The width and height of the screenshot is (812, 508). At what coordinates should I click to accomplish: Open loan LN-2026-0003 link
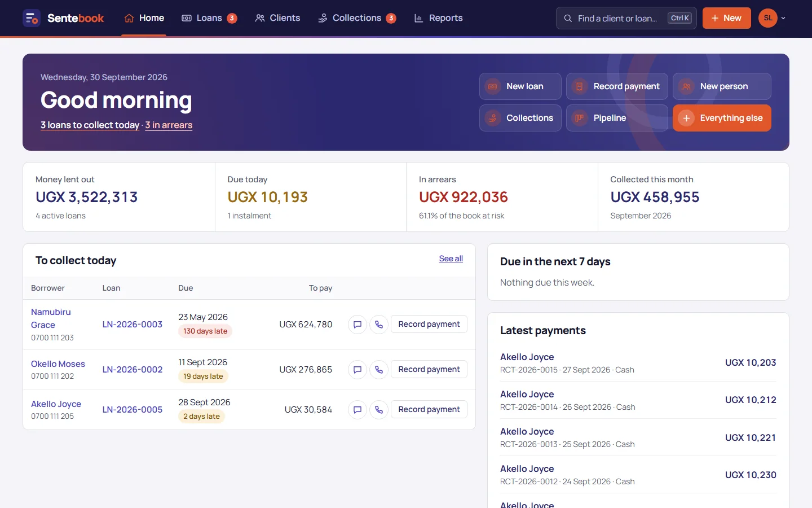point(133,325)
